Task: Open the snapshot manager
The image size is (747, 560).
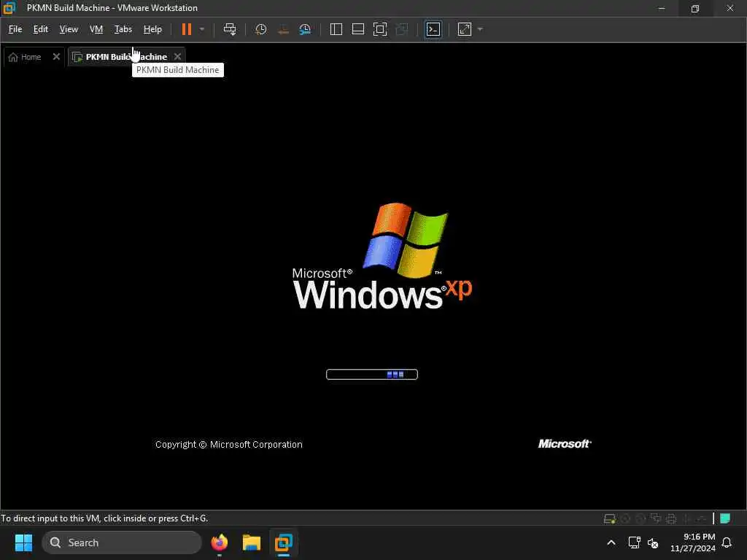Action: pos(305,29)
